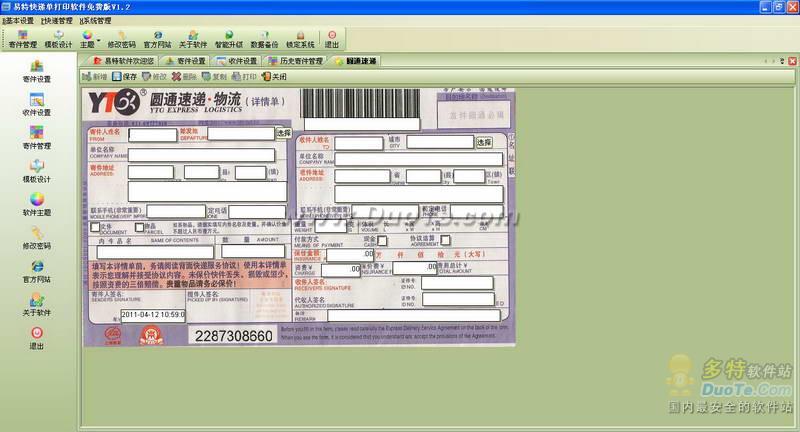Viewport: 800px width, 432px height.
Task: Check the 协议结算 AGREEMENT checkbox
Action: coord(445,240)
